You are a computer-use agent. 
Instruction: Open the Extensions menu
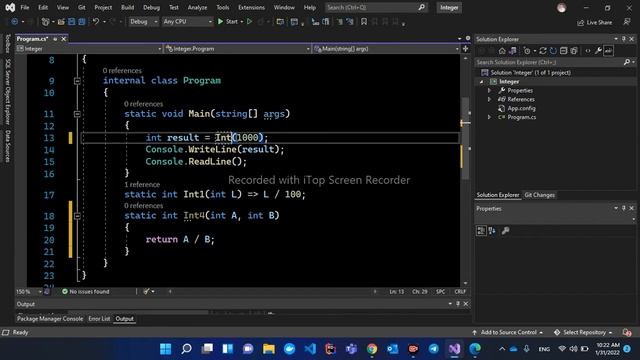tap(251, 8)
